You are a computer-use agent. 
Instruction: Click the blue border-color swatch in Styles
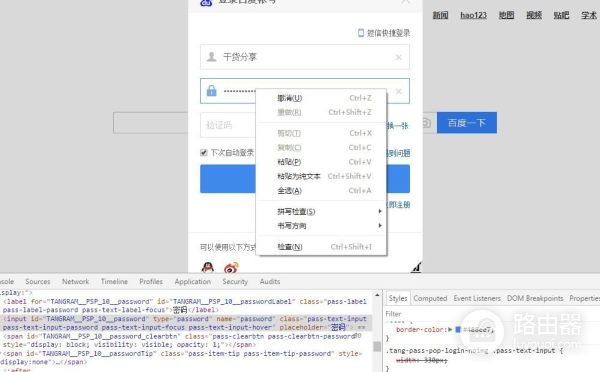point(458,329)
